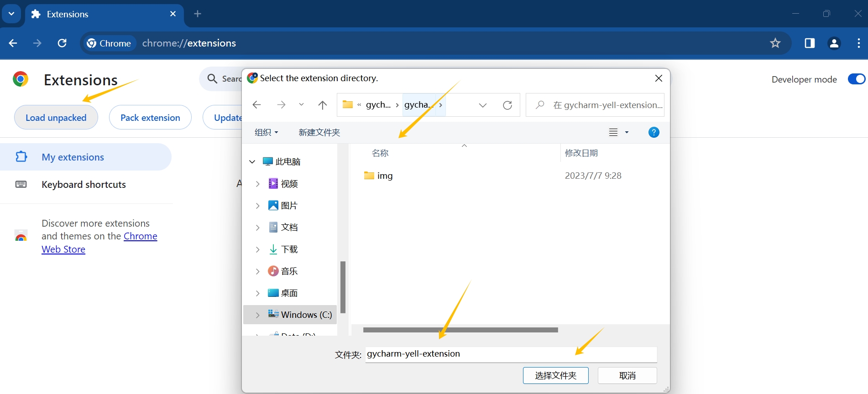Open the 组织 organize menu

(266, 132)
